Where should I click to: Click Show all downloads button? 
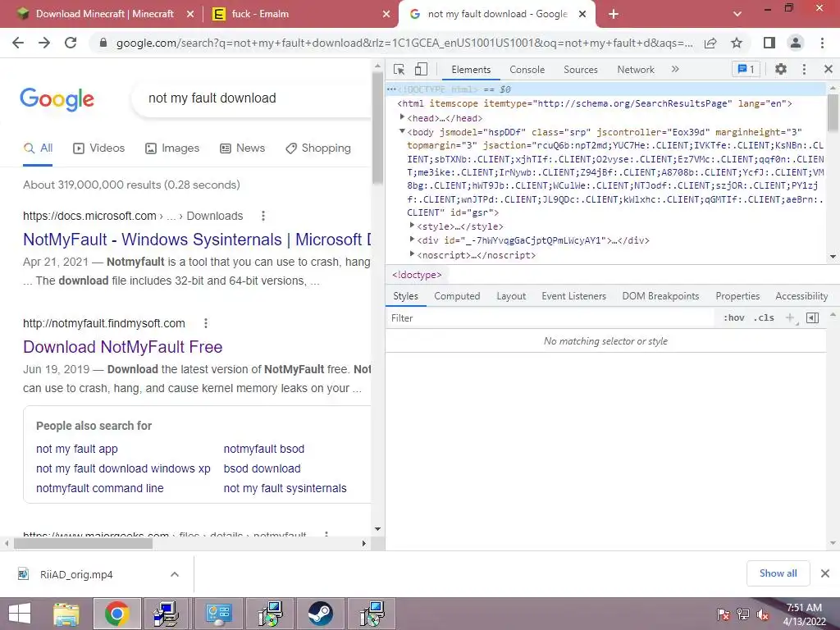[778, 573]
